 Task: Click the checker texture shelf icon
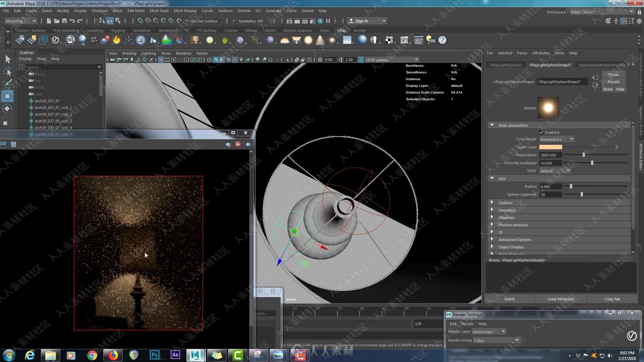tap(389, 40)
